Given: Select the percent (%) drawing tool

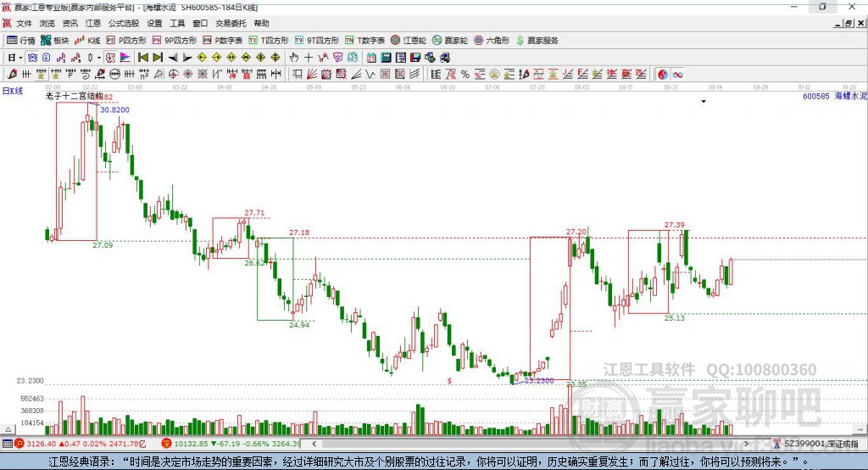Looking at the screenshot, I should tap(465, 75).
